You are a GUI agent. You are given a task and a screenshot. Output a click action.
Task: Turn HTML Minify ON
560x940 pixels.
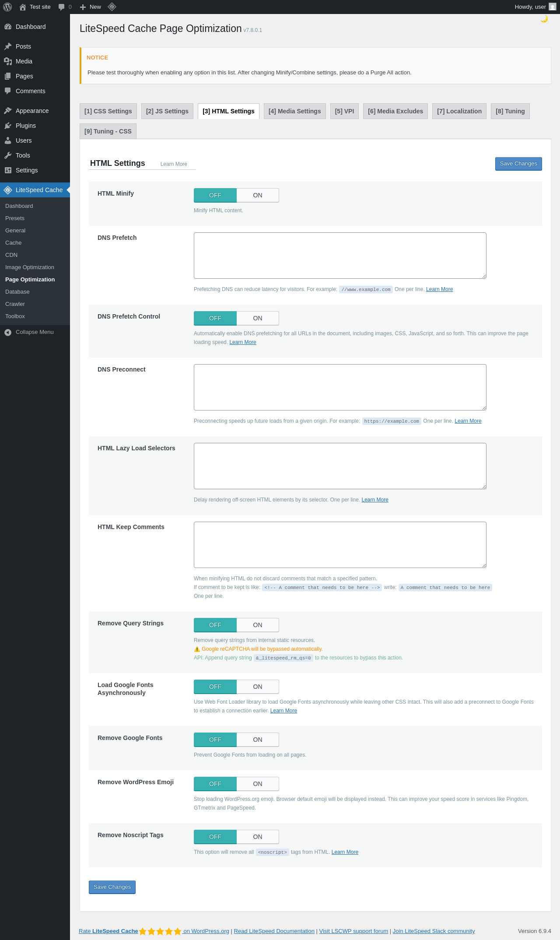tap(258, 195)
